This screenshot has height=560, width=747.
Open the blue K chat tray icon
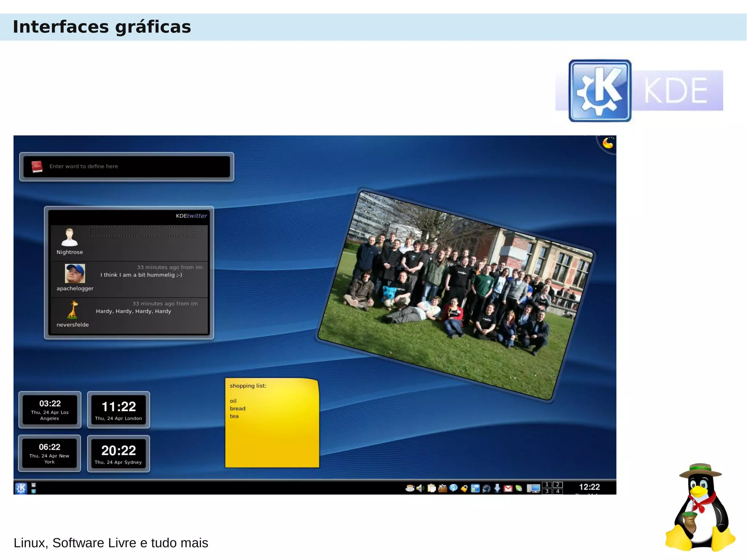(475, 488)
